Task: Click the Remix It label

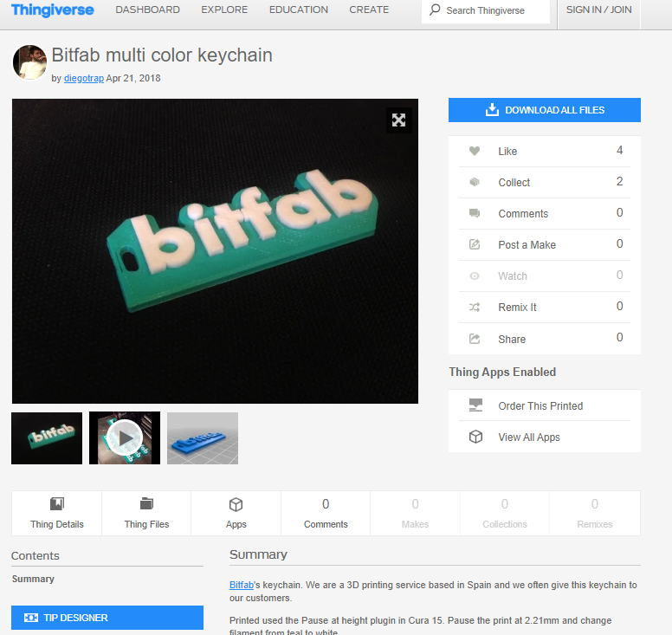Action: 517,308
